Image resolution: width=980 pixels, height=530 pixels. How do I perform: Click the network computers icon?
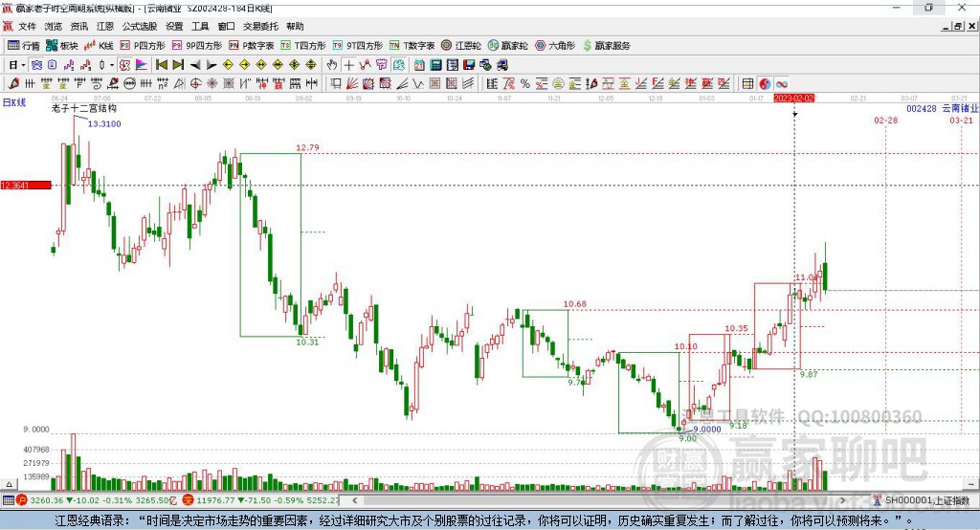point(486,65)
